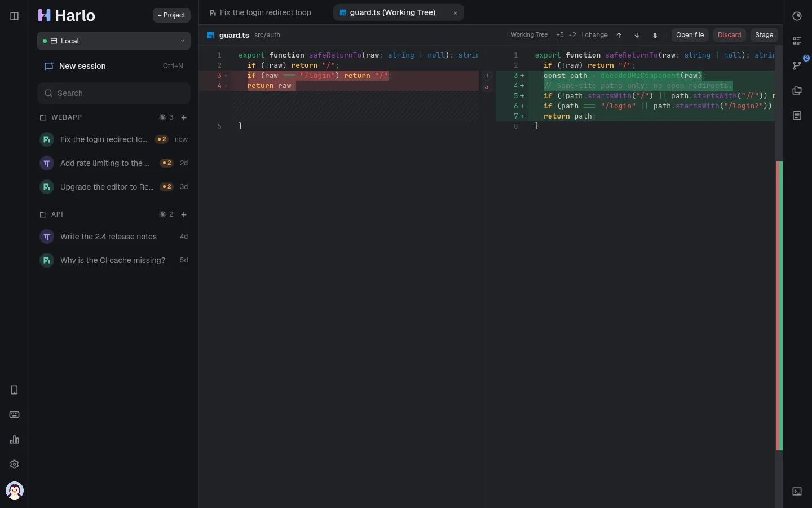The width and height of the screenshot is (812, 508).
Task: Open session Fix the login redirect lo…
Action: [114, 139]
